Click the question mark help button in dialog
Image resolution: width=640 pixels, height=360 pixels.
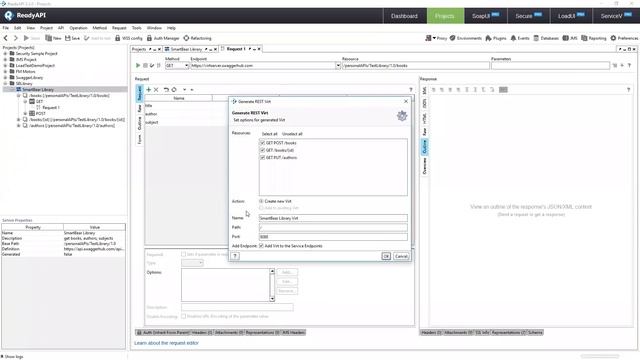point(235,256)
